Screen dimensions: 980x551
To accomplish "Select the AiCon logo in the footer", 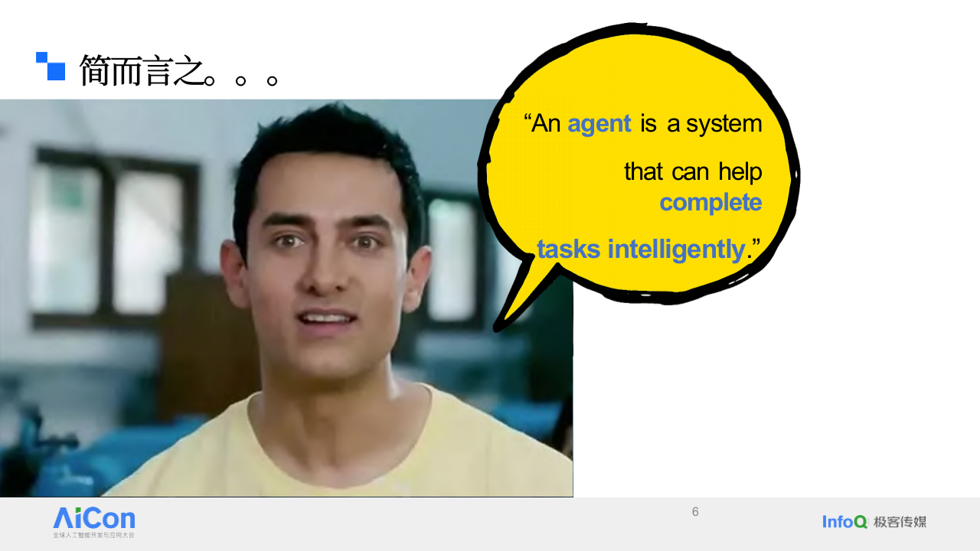I will pyautogui.click(x=94, y=518).
